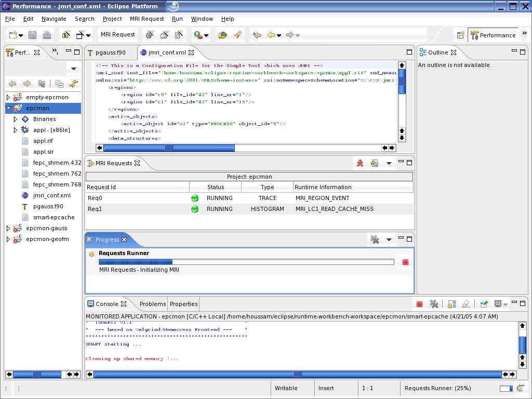Click the wand icon with the dollar sign
Image resolution: width=532 pixels, height=399 pixels.
tap(66, 35)
